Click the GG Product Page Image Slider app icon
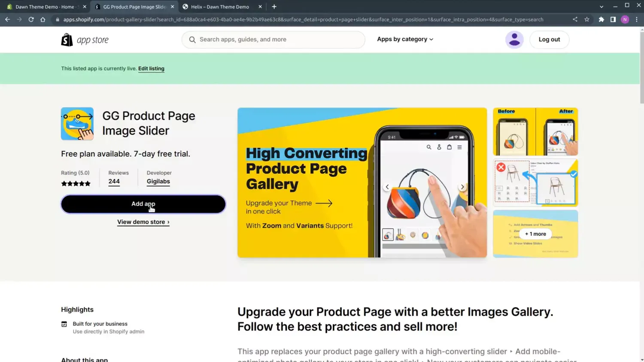 [77, 124]
